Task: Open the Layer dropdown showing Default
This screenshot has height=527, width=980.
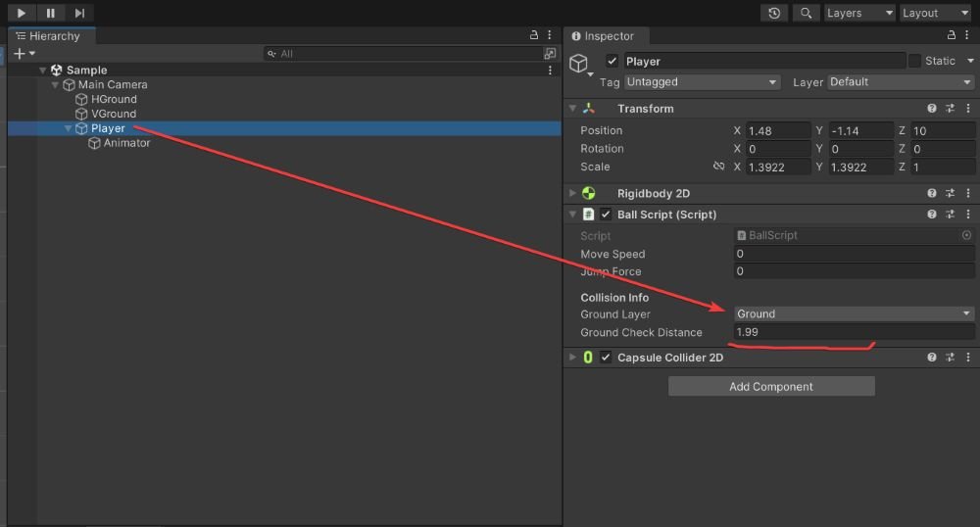Action: (x=901, y=82)
